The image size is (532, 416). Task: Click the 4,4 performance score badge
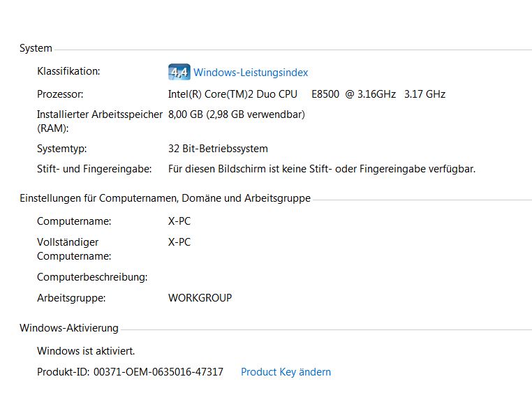[x=179, y=72]
